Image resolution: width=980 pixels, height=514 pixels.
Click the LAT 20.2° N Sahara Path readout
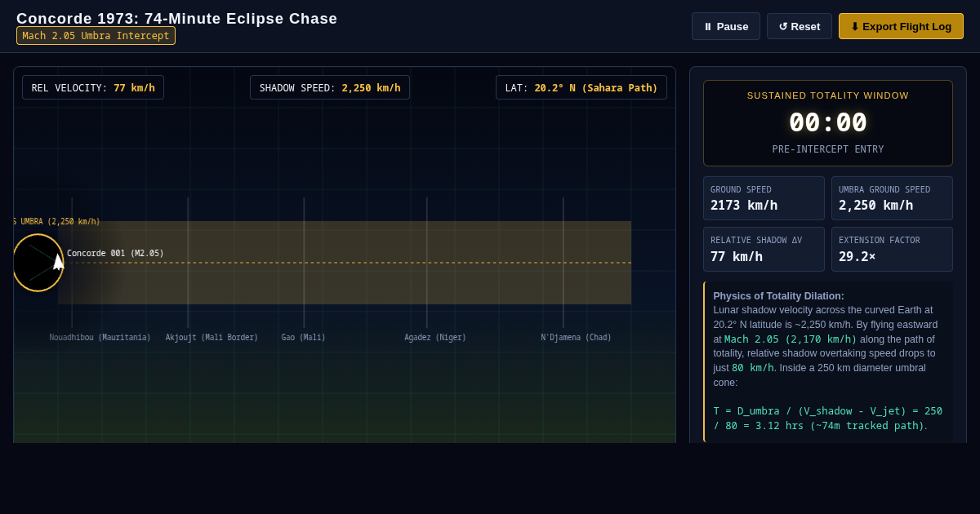[x=581, y=87]
